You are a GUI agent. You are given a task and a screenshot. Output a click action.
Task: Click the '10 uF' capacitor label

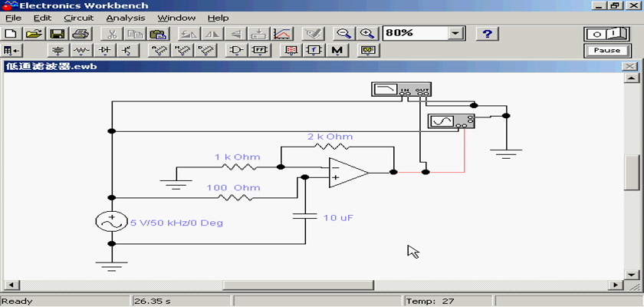tap(338, 217)
